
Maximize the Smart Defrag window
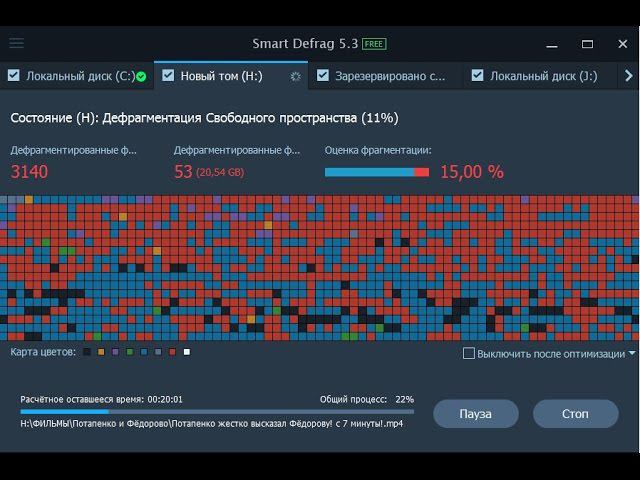pyautogui.click(x=587, y=44)
